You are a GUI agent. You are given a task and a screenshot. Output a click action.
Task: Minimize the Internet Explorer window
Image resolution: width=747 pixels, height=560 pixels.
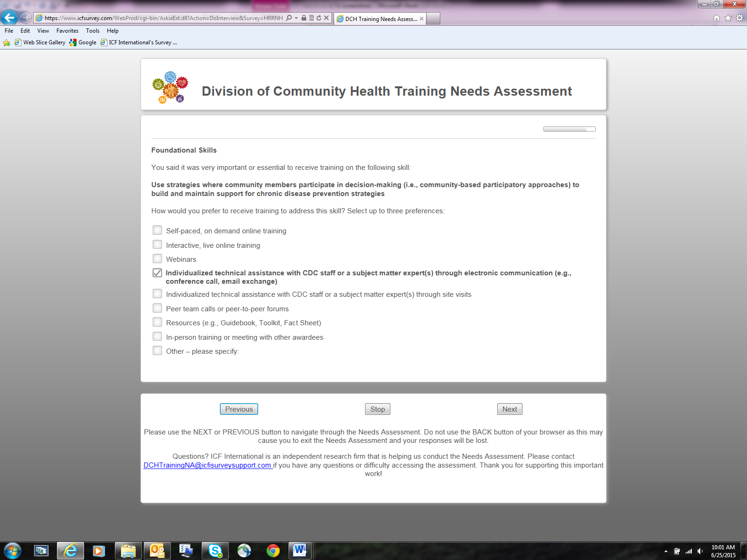(x=705, y=4)
